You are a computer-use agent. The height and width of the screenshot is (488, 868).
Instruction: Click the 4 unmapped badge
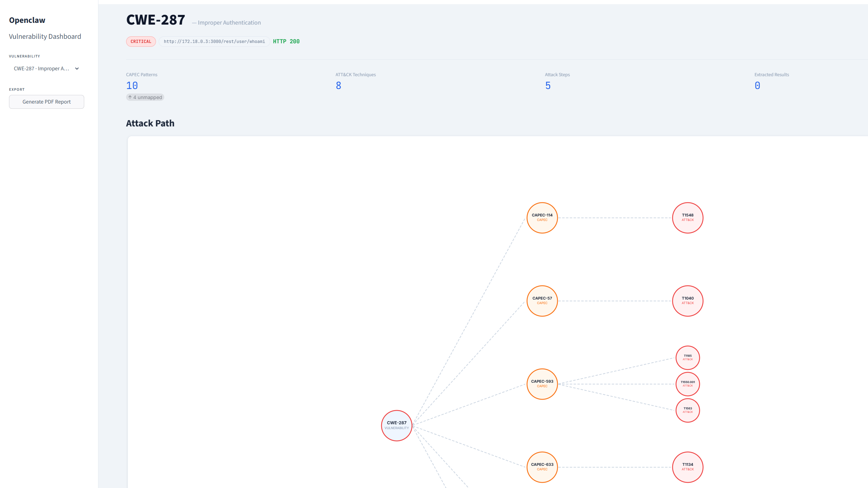(x=145, y=97)
